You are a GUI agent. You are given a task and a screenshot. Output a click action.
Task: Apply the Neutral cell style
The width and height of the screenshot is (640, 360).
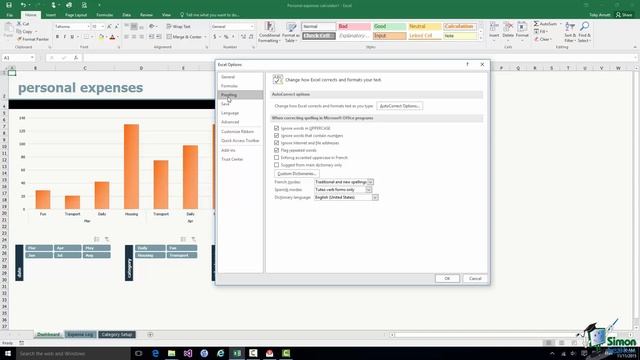[424, 27]
